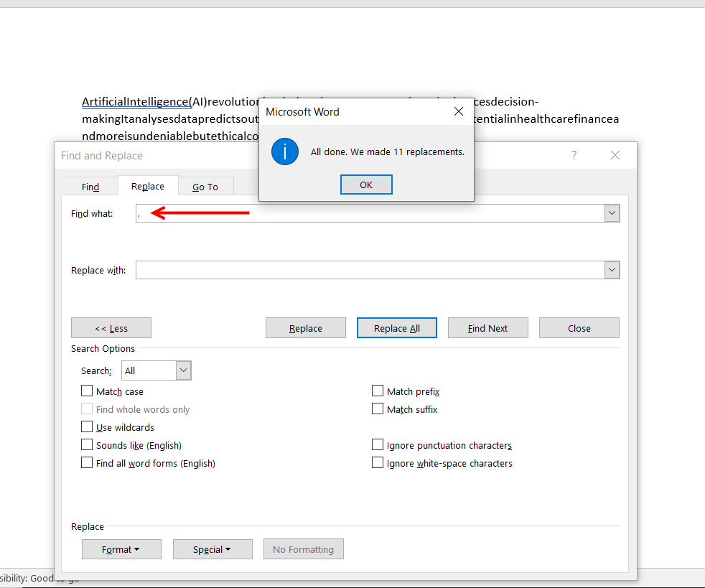Click OK in the Microsoft Word message box
Screen dimensions: 705x588
click(x=366, y=185)
